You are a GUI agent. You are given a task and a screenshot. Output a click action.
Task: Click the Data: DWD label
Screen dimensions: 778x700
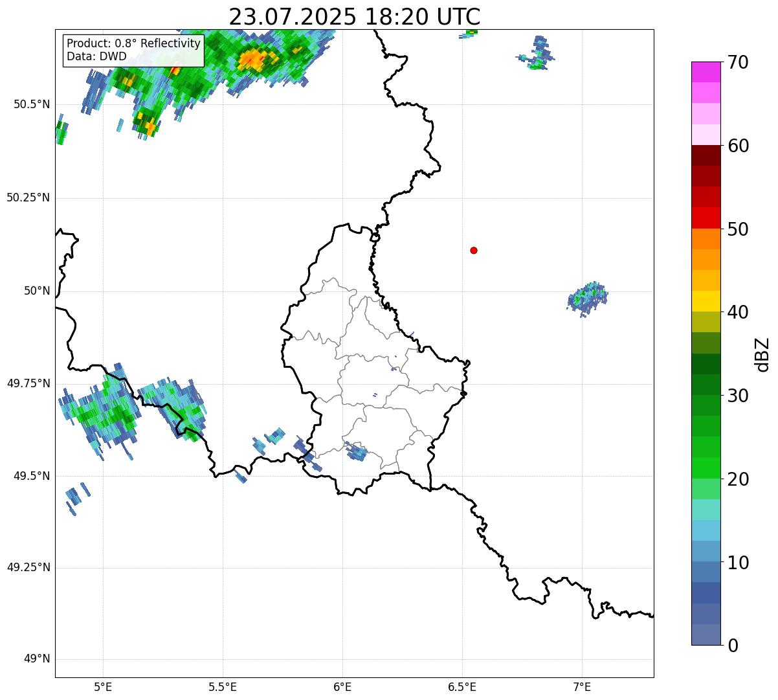tap(96, 56)
